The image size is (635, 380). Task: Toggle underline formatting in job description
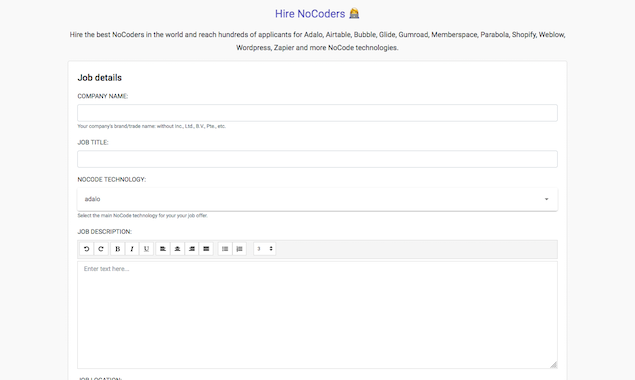click(146, 249)
